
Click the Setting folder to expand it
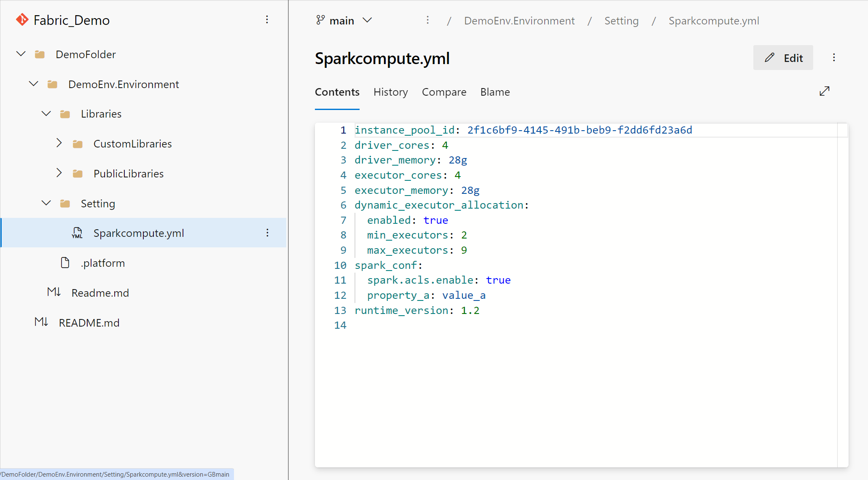pyautogui.click(x=97, y=204)
